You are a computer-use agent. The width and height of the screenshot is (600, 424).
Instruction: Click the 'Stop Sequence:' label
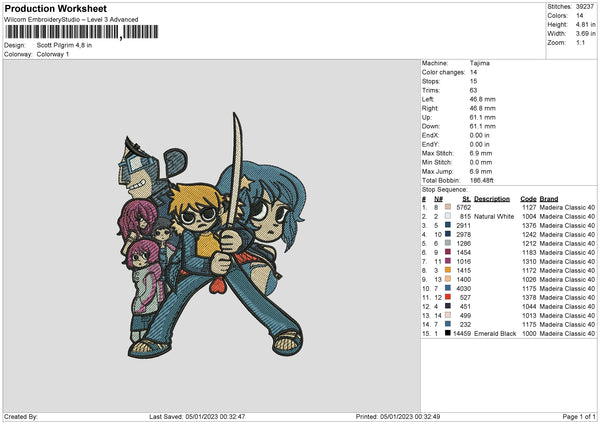[445, 189]
